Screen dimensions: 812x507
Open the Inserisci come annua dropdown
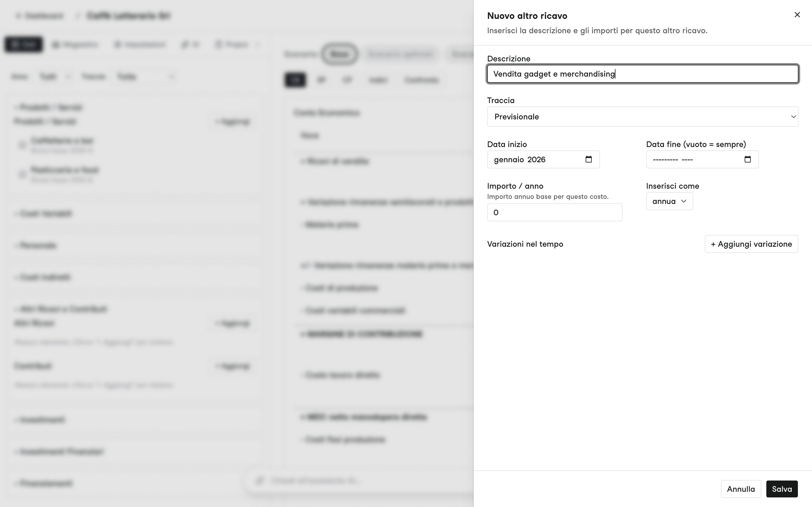pyautogui.click(x=669, y=201)
